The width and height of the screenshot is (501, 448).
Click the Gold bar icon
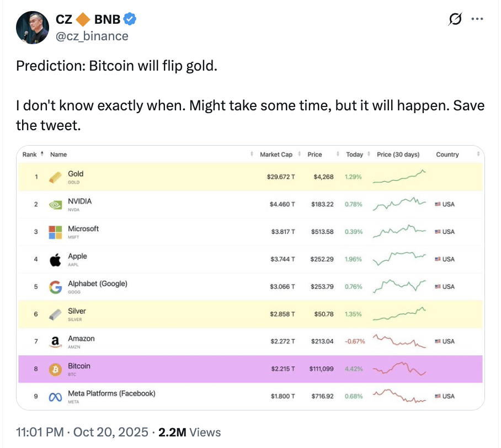[x=55, y=177]
